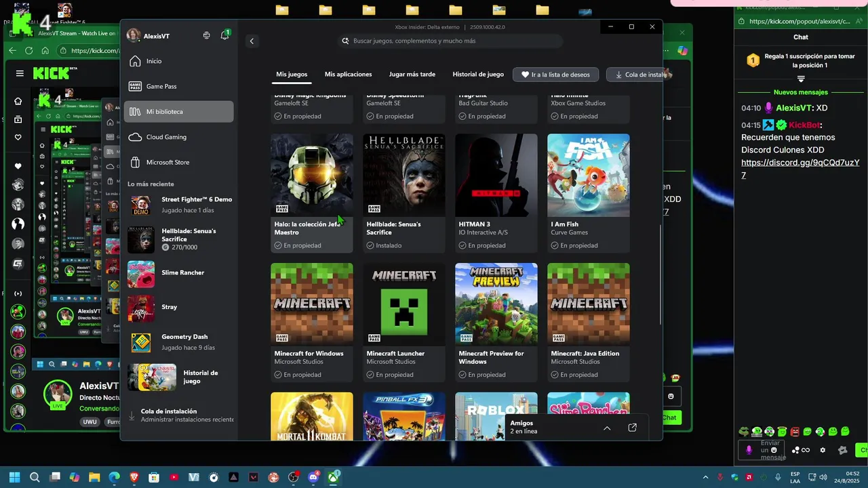The image size is (868, 488).
Task: Click Ir a la lista de deseos button
Action: click(x=556, y=75)
